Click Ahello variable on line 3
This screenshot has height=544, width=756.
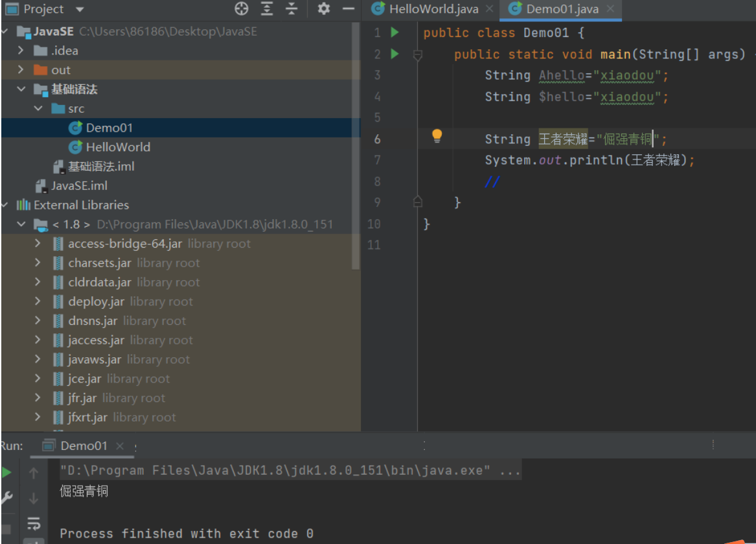(561, 76)
